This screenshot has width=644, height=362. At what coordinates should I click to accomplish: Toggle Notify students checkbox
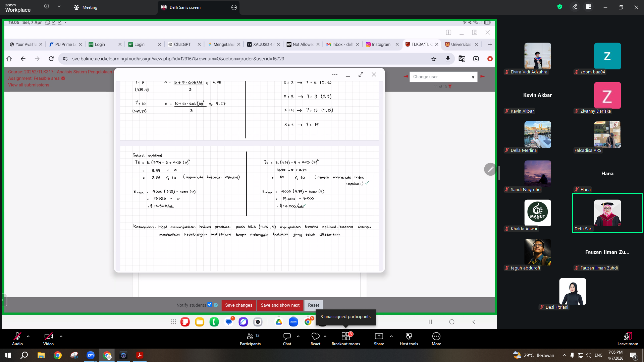click(210, 304)
